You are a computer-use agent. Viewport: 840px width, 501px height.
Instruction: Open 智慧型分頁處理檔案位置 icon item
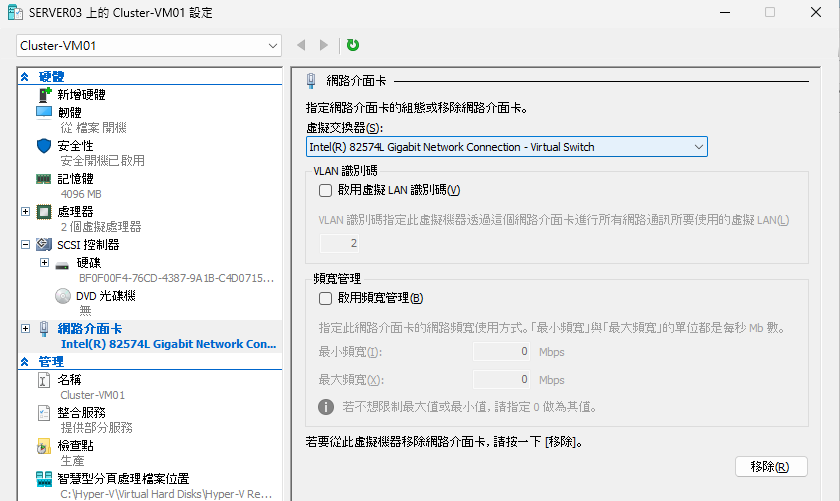coord(44,478)
